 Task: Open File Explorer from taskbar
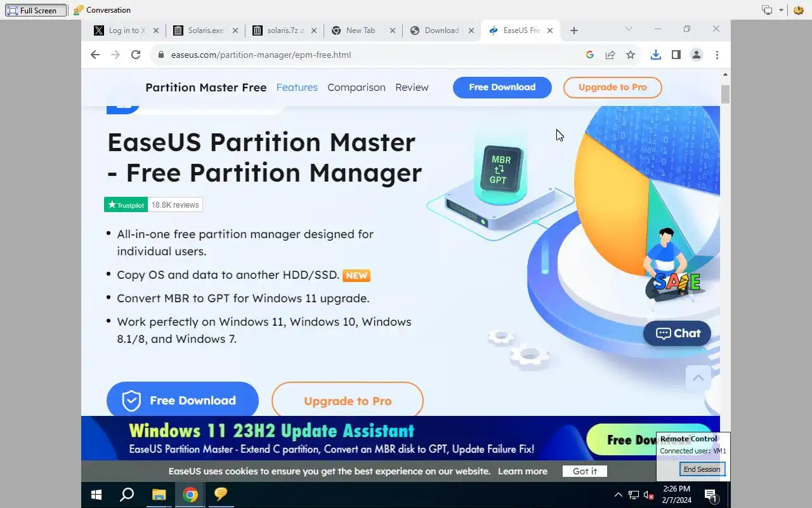tap(159, 495)
